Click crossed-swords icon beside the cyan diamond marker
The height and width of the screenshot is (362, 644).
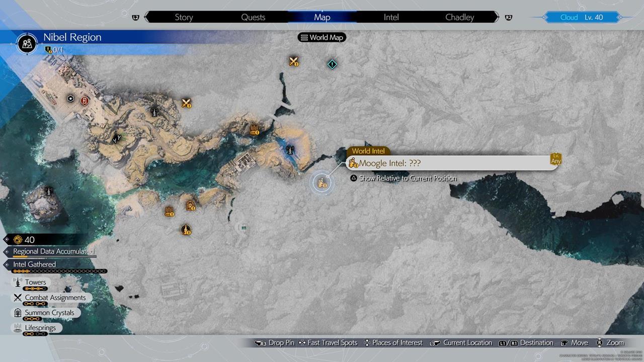[x=294, y=62]
